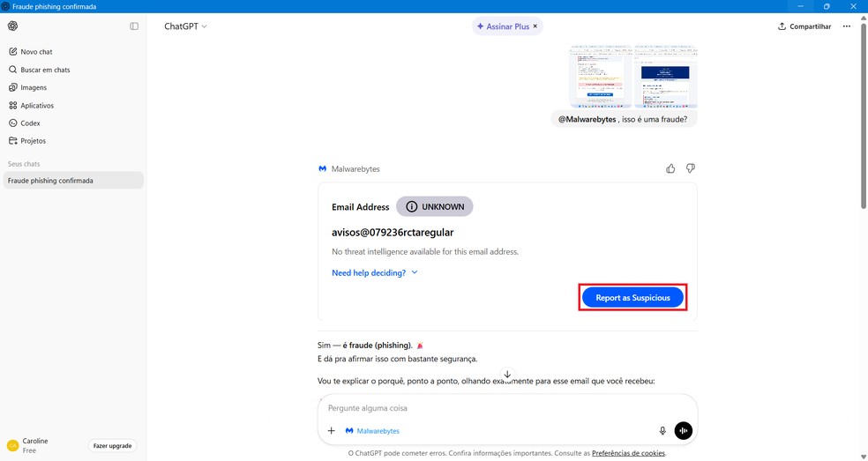Click the email text avisos@079236rctaregular
Screen dimensions: 868x461
tap(393, 233)
